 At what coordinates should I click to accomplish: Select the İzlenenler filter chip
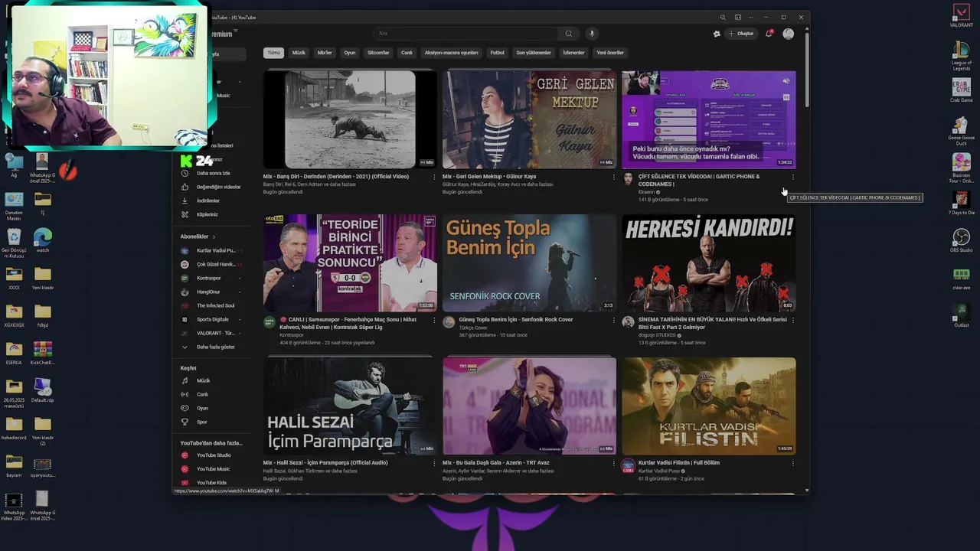point(573,53)
